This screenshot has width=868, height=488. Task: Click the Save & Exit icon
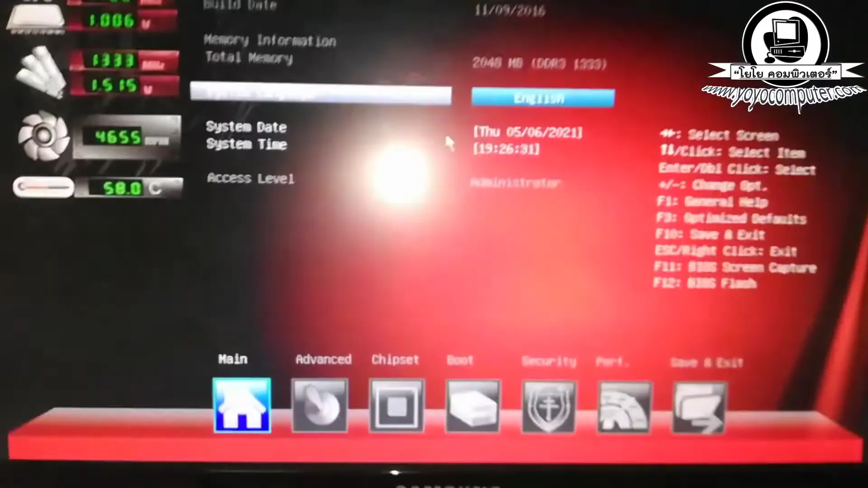(x=699, y=408)
